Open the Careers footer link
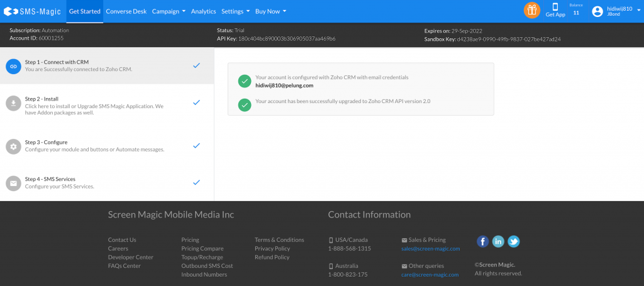644x286 pixels. (x=118, y=249)
